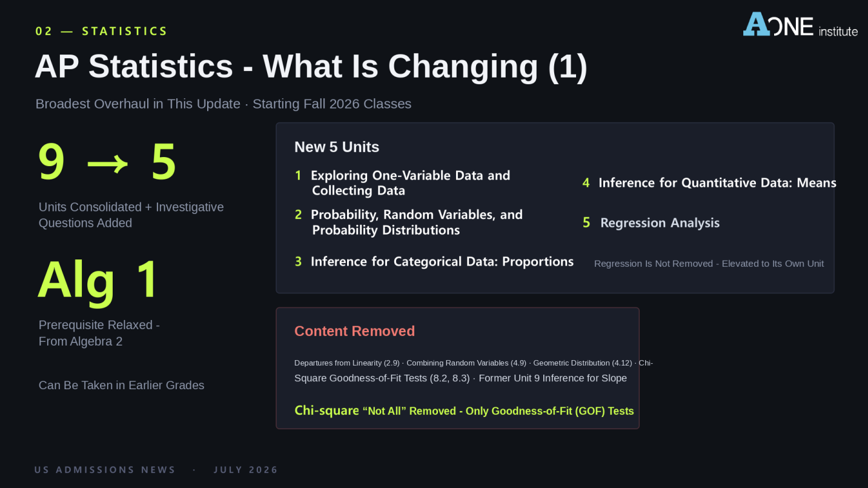Click the 'Alg 1' headline text
Screen dimensions: 868x488
click(x=98, y=279)
